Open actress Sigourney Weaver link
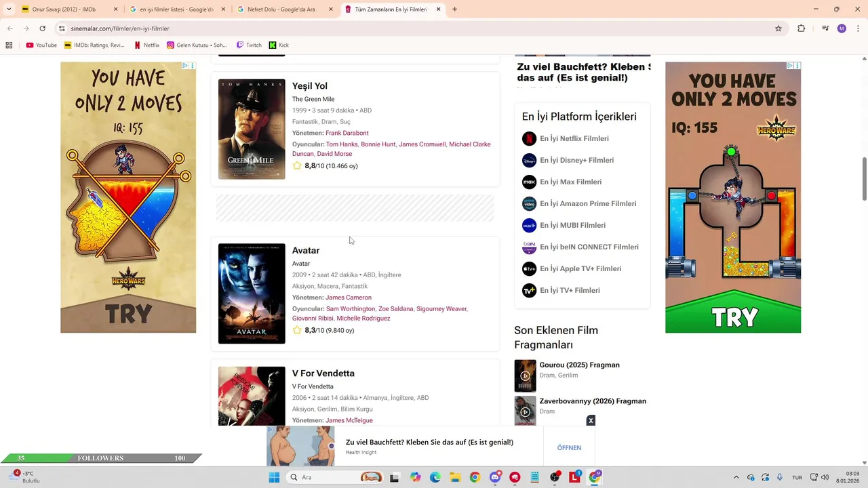 click(x=441, y=309)
